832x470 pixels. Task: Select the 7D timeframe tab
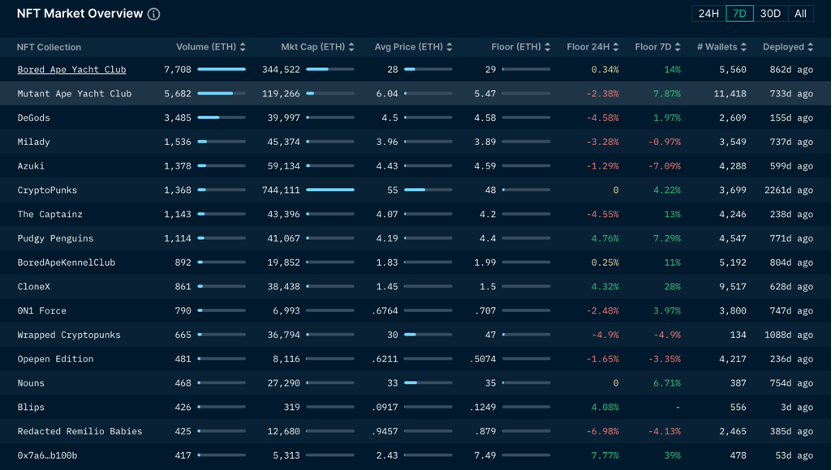pos(739,14)
